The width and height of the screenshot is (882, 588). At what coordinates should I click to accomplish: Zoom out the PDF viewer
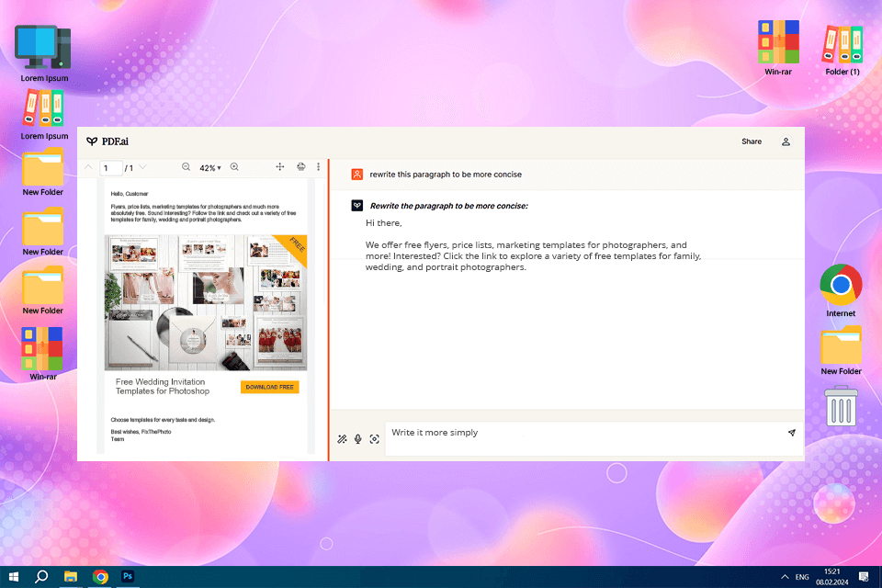click(187, 167)
